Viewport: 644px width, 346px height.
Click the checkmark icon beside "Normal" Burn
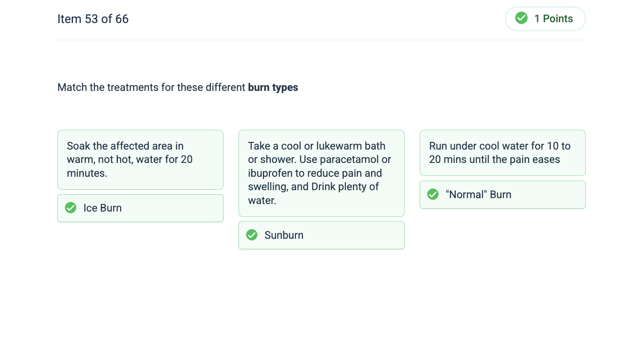pyautogui.click(x=433, y=194)
